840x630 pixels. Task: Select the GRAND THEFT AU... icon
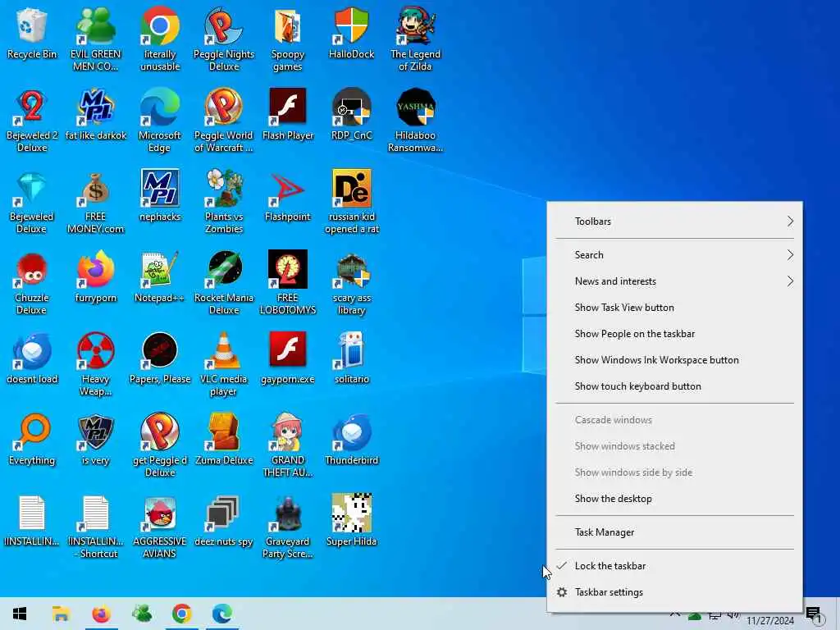point(288,445)
